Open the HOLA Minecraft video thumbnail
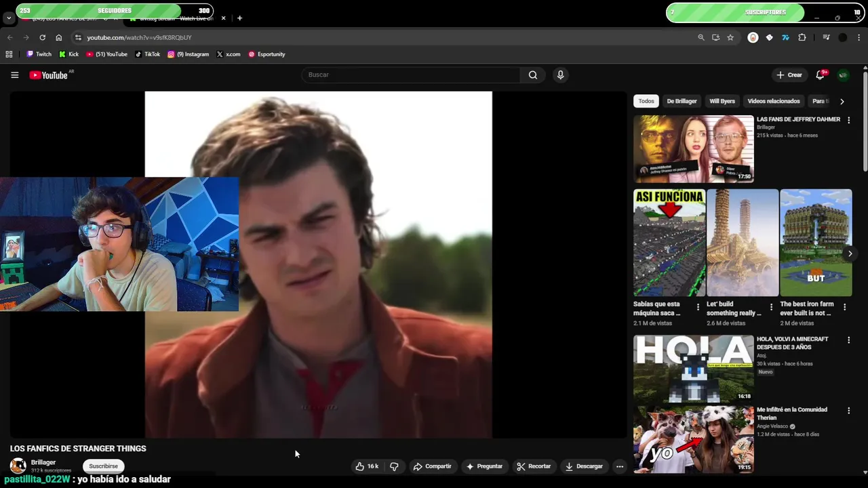868x488 pixels. (693, 369)
